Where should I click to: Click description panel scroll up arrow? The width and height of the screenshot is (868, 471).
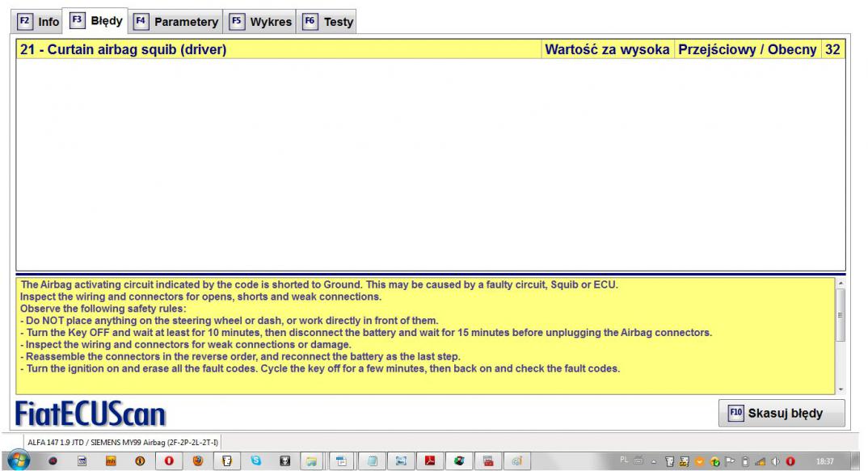841,283
